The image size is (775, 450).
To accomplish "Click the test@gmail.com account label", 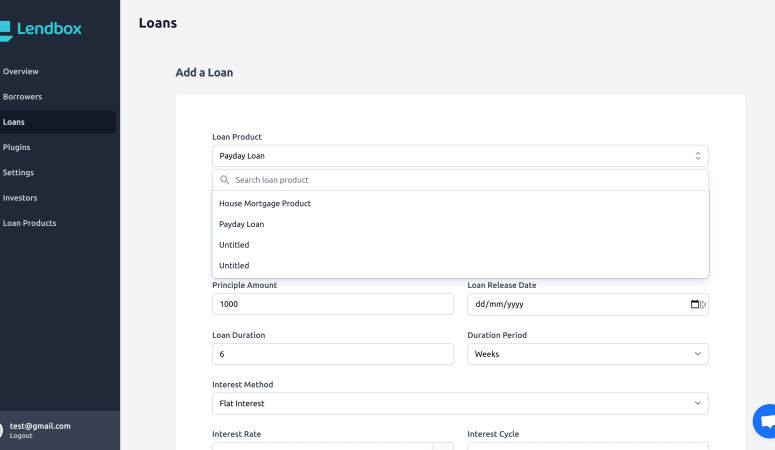I will click(x=40, y=426).
